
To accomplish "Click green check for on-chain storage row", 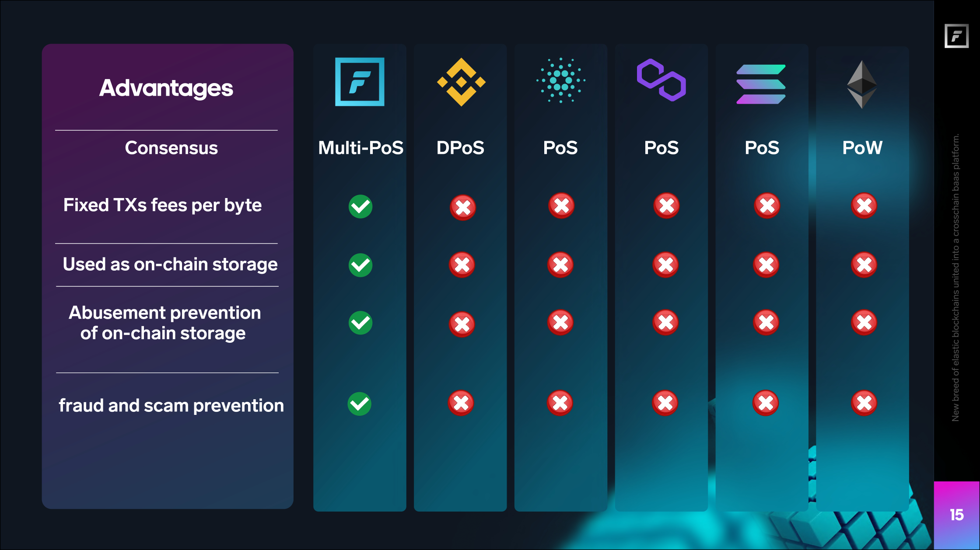I will point(360,265).
